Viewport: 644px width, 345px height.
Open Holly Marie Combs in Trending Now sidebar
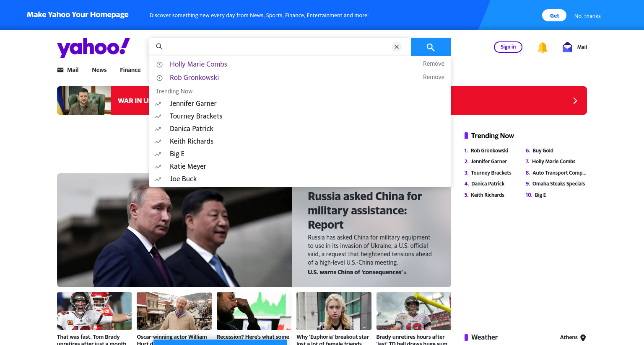[553, 162]
